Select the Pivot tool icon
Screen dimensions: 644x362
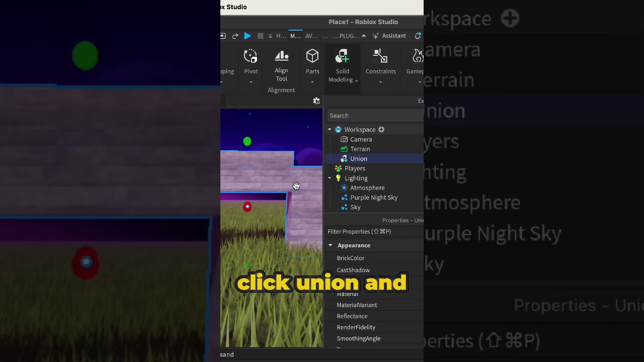coord(251,56)
